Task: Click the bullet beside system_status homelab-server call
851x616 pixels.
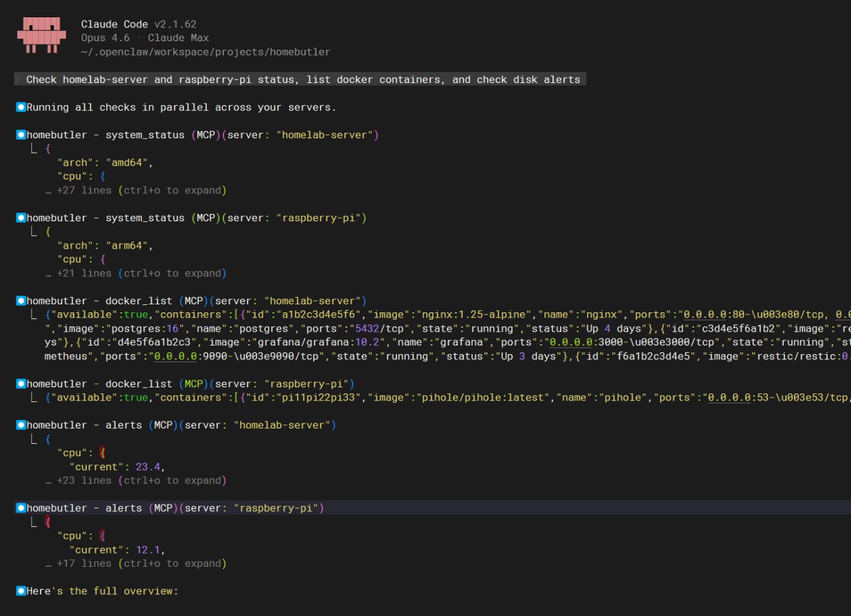Action: coord(21,135)
